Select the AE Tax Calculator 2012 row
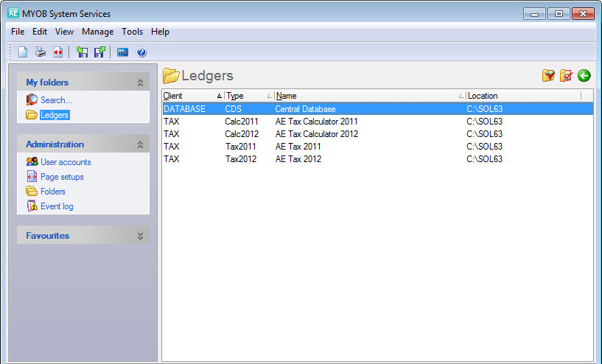This screenshot has width=602, height=364. coord(377,134)
